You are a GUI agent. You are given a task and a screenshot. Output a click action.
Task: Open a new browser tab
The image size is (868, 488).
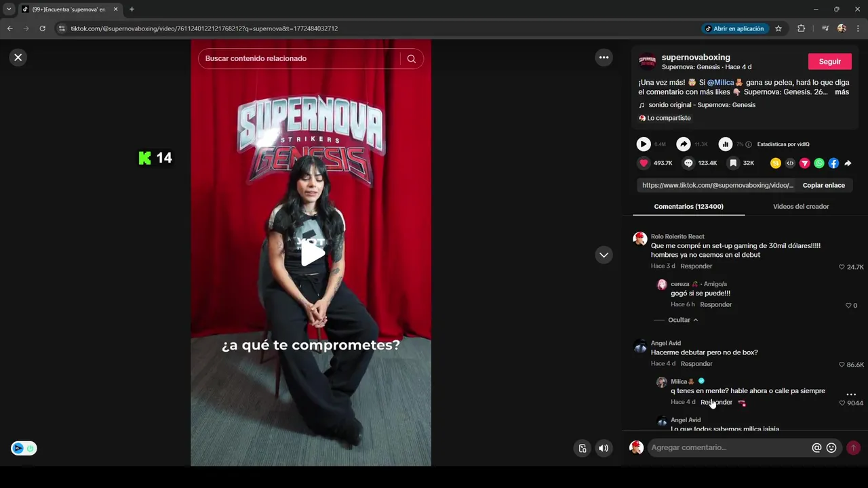(x=132, y=9)
